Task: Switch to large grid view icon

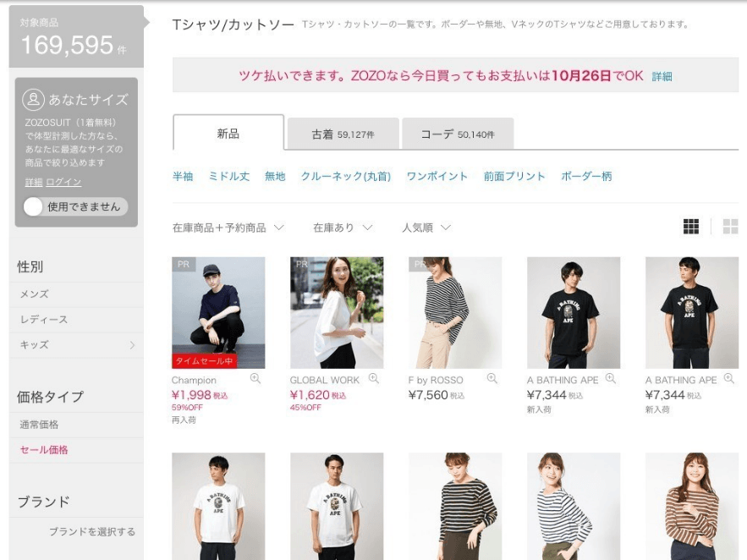Action: [730, 227]
